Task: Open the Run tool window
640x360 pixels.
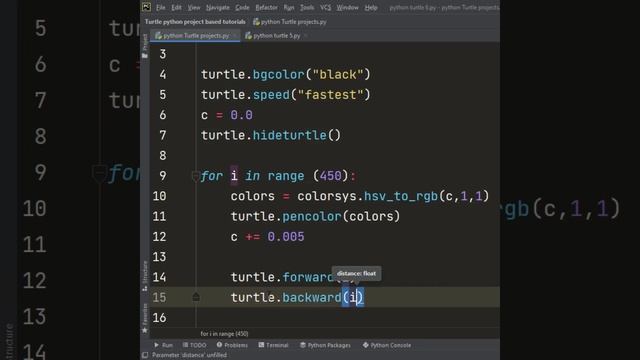Action: coord(163,345)
